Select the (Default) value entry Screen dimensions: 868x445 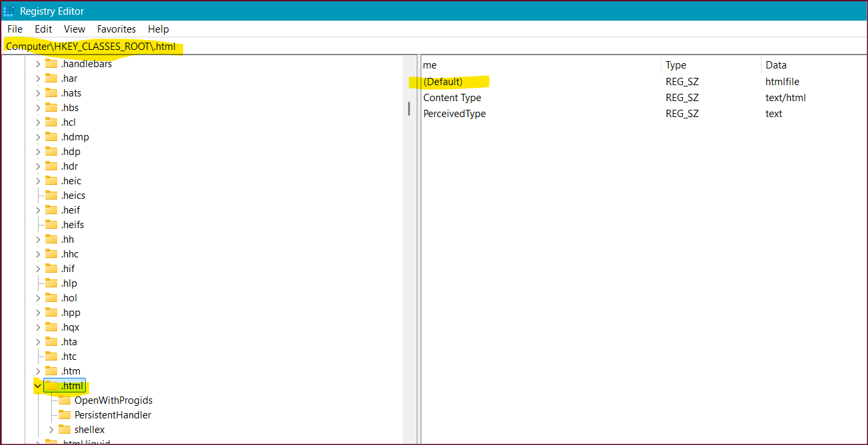[443, 82]
